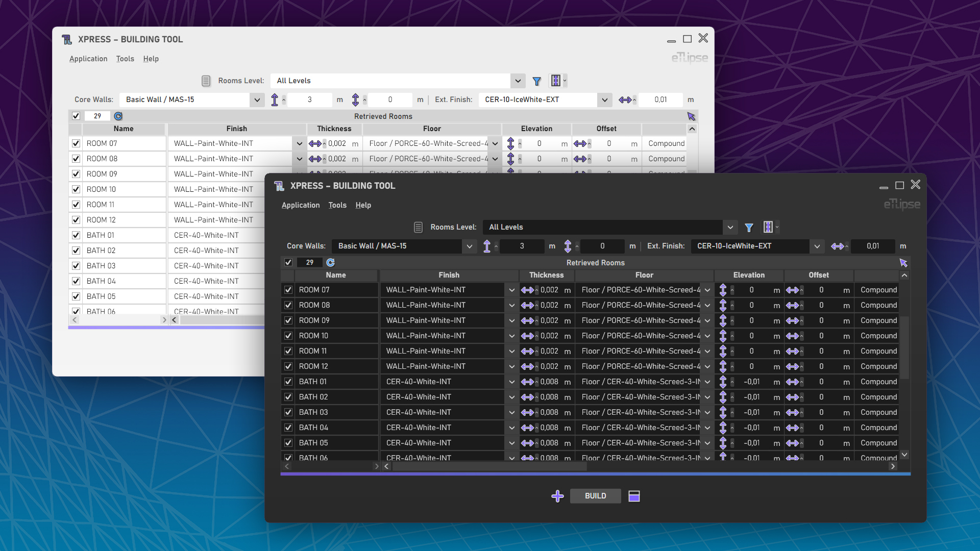Open the Tools menu in dark window

[x=337, y=205]
